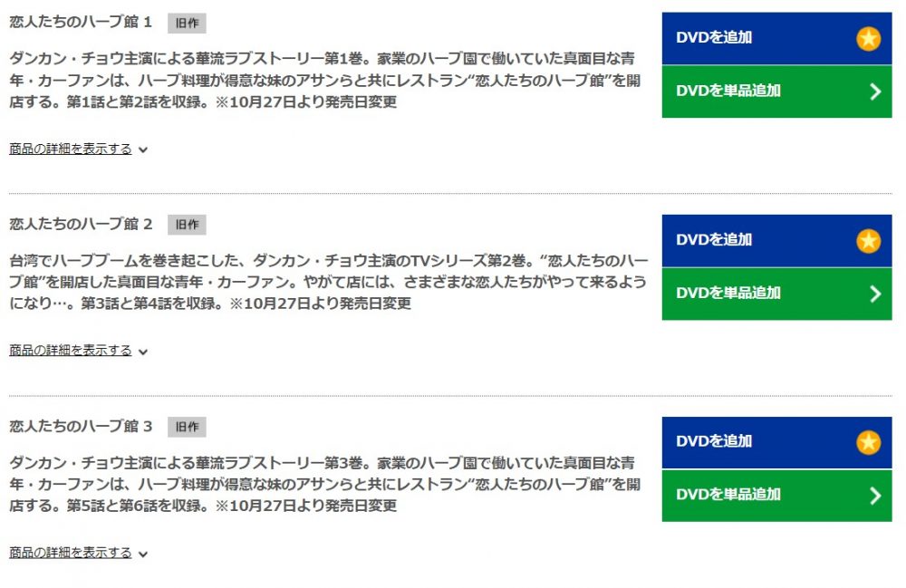Click the gold star icon for volume 1
The image size is (906, 588).
868,39
